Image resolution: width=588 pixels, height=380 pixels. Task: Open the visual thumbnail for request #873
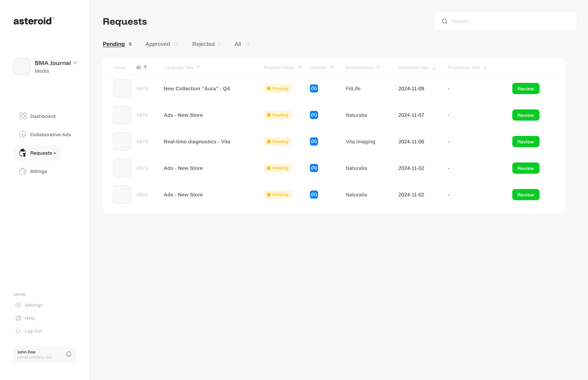[x=122, y=168]
